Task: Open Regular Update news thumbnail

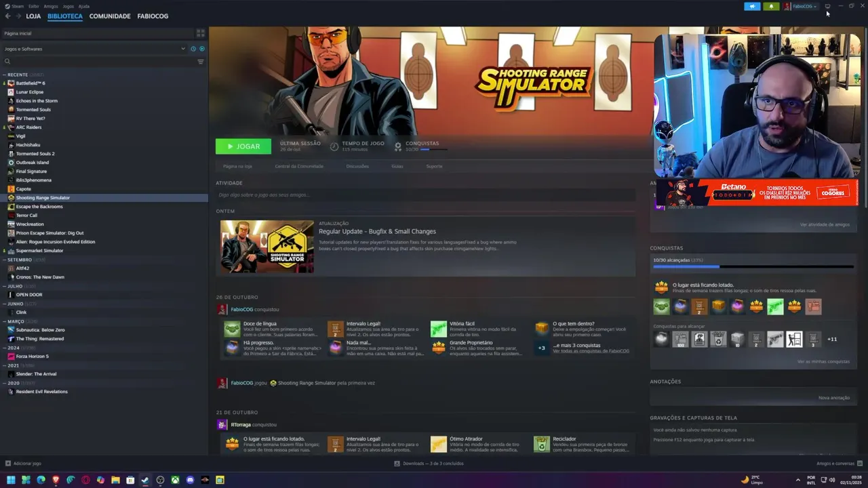Action: click(x=267, y=247)
